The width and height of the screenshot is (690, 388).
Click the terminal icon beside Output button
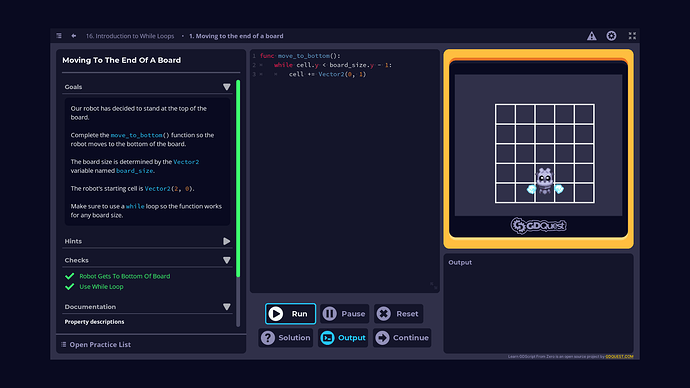coord(327,338)
